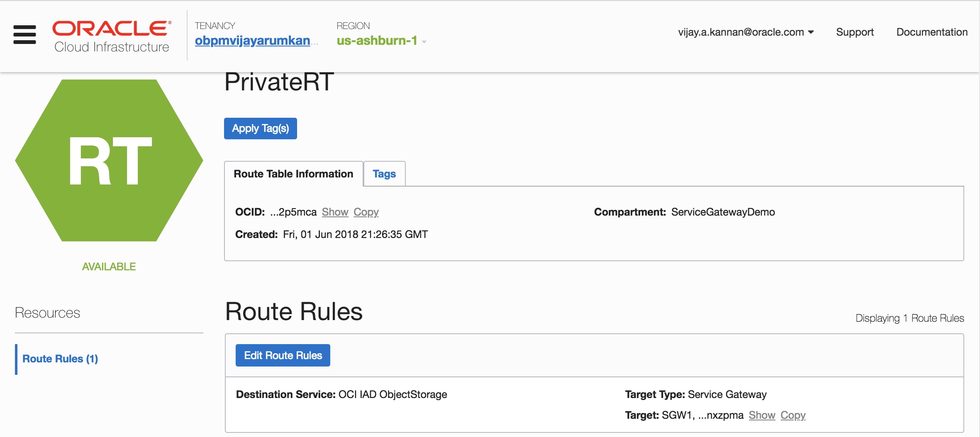Switch to the Tags tab
The height and width of the screenshot is (437, 980).
coord(384,174)
